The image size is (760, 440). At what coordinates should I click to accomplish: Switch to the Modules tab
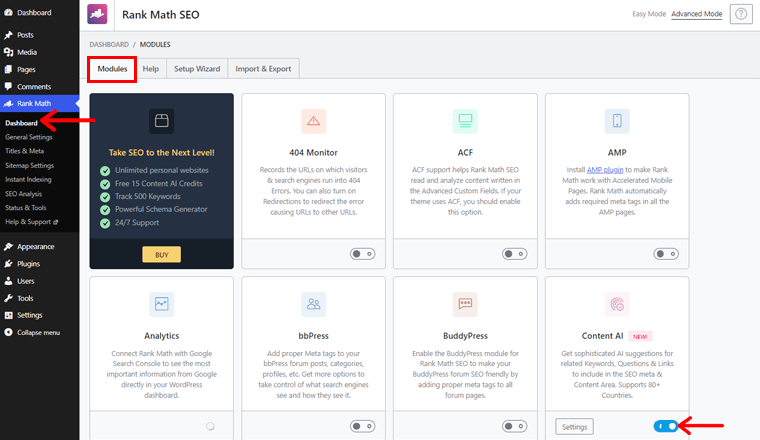[112, 69]
